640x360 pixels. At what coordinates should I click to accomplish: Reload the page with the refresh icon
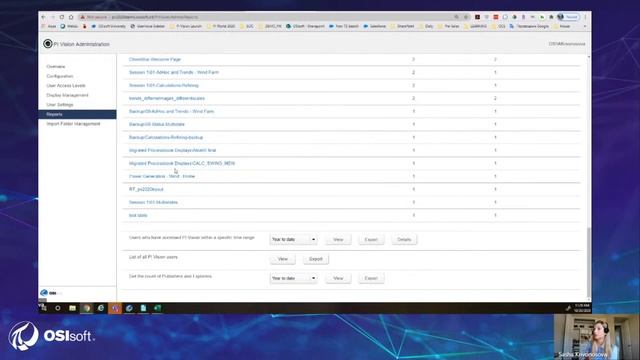click(62, 17)
